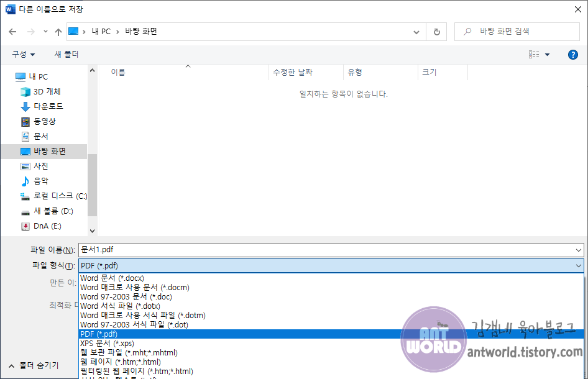The image size is (588, 379).
Task: Go up one folder level
Action: click(58, 32)
